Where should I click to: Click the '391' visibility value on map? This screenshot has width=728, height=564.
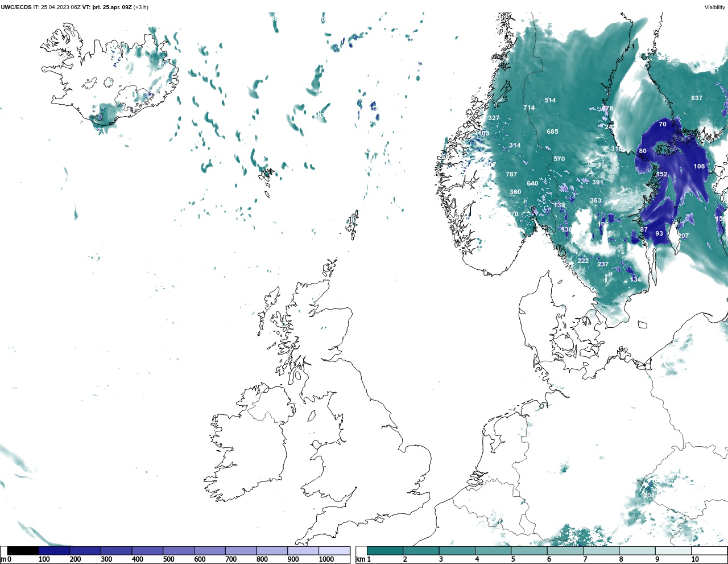click(x=598, y=182)
